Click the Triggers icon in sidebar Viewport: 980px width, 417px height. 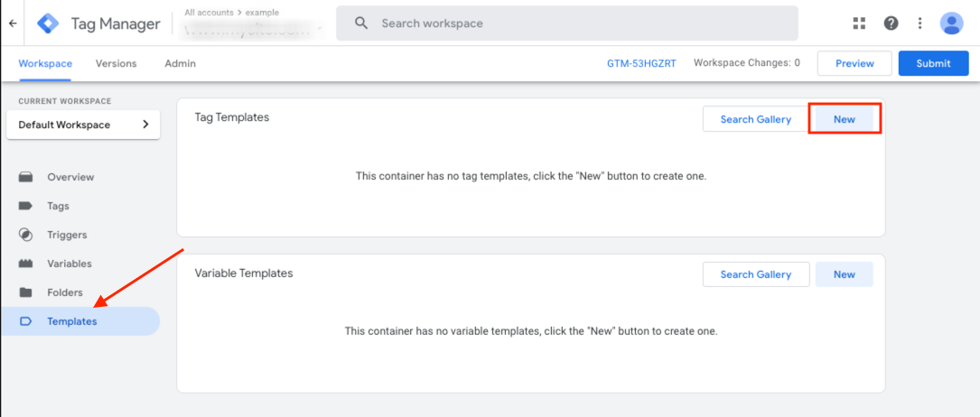click(26, 235)
